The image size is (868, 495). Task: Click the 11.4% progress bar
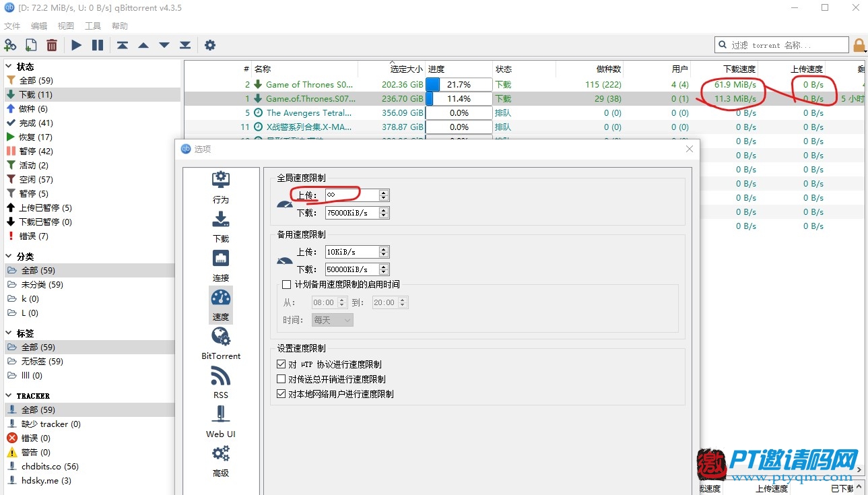(x=459, y=98)
